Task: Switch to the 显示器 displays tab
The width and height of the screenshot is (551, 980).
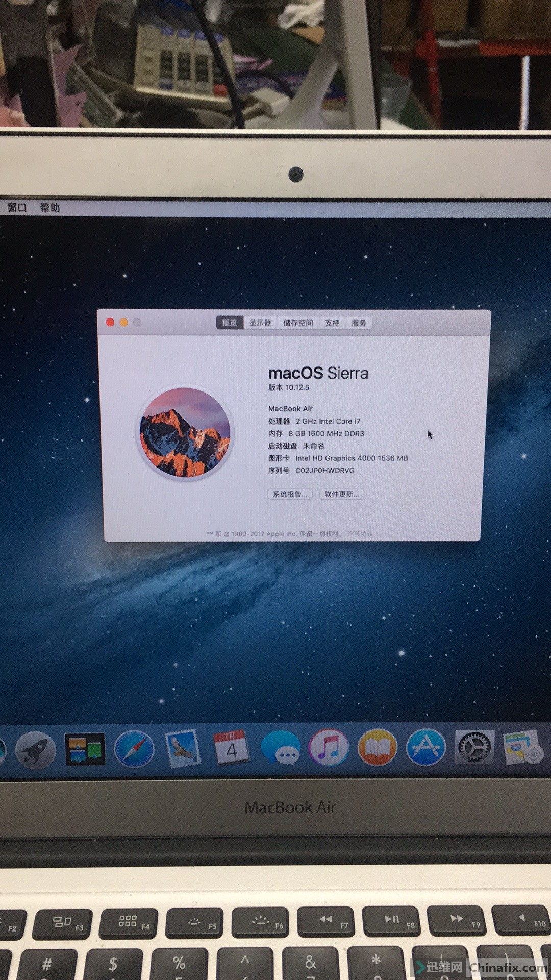Action: [260, 323]
